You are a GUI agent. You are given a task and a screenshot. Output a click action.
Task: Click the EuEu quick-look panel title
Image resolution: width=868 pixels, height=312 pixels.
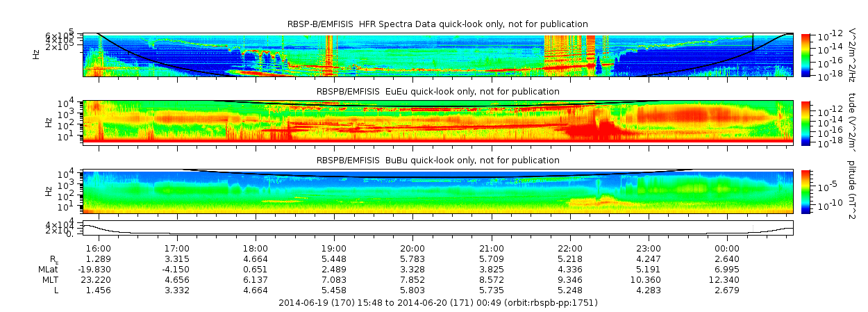pos(437,92)
